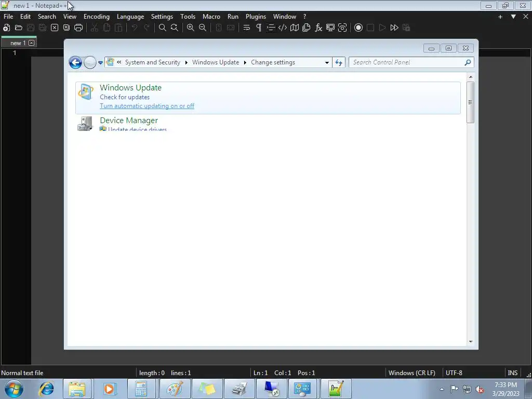
Task: Open the address bar history dropdown arrow
Action: click(x=327, y=62)
